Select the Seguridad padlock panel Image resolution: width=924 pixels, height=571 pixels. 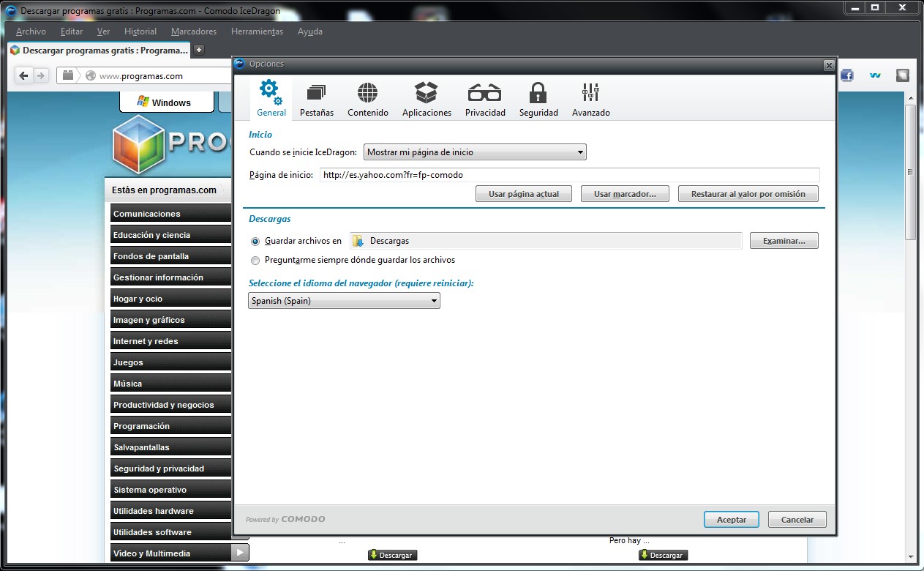pos(538,98)
